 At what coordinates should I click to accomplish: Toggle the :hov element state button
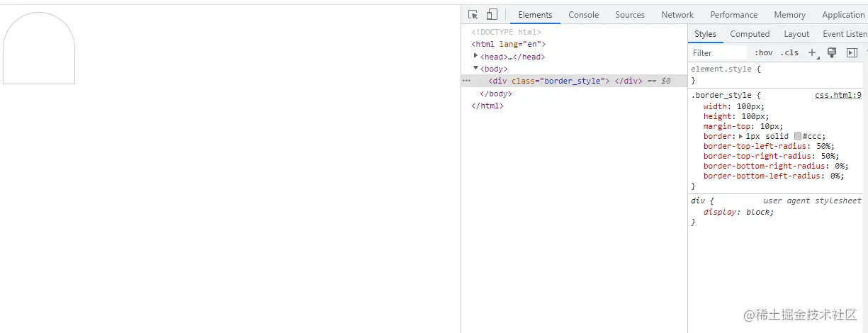pyautogui.click(x=764, y=53)
